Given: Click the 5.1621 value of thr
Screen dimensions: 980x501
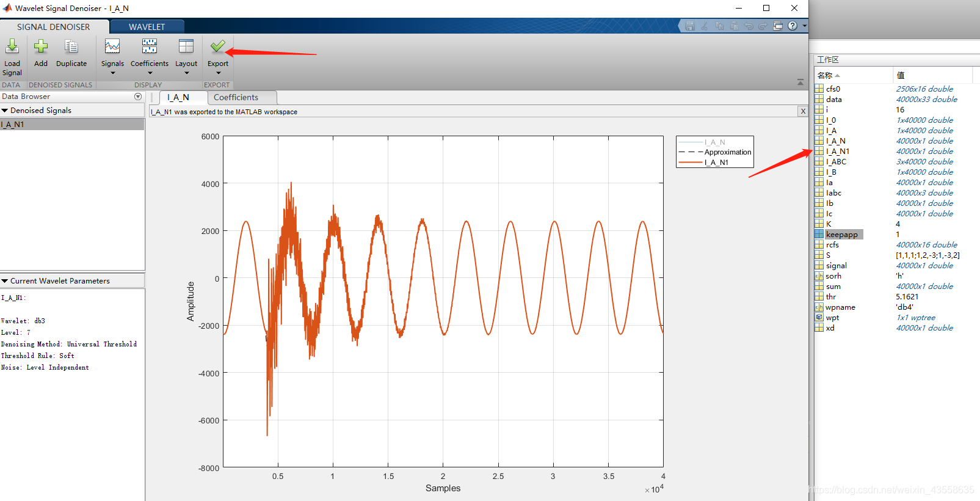Looking at the screenshot, I should [x=907, y=297].
